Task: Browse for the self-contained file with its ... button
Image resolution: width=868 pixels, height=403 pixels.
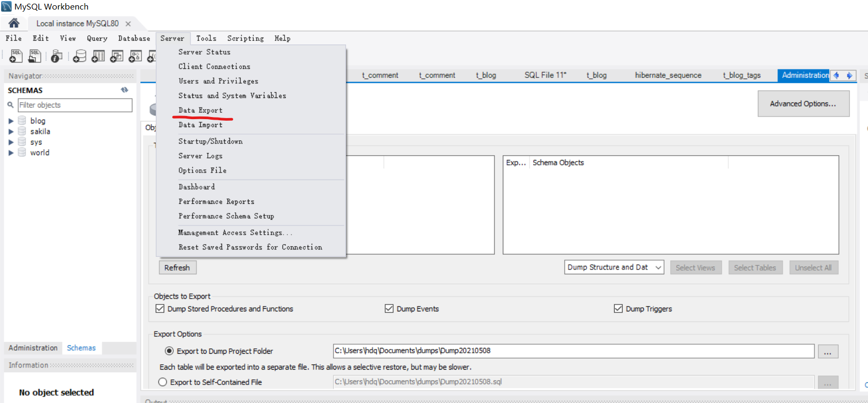Action: pos(828,382)
